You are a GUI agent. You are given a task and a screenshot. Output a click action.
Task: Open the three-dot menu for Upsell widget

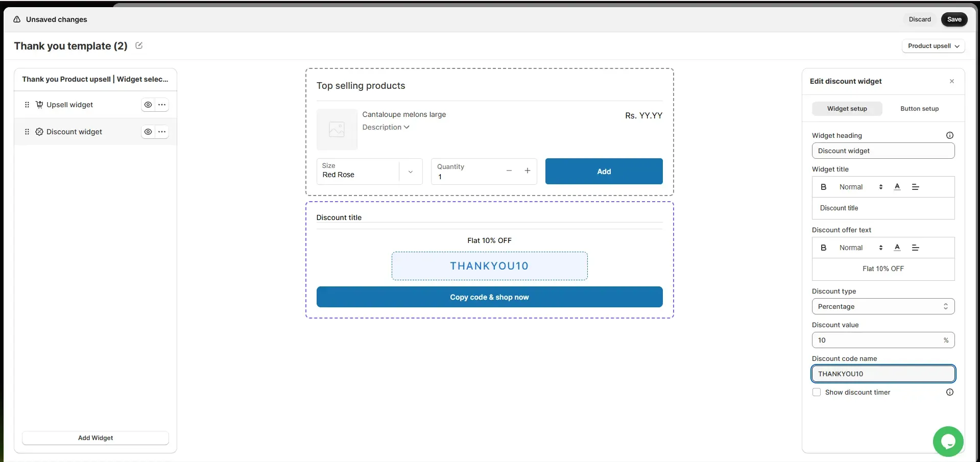tap(162, 105)
